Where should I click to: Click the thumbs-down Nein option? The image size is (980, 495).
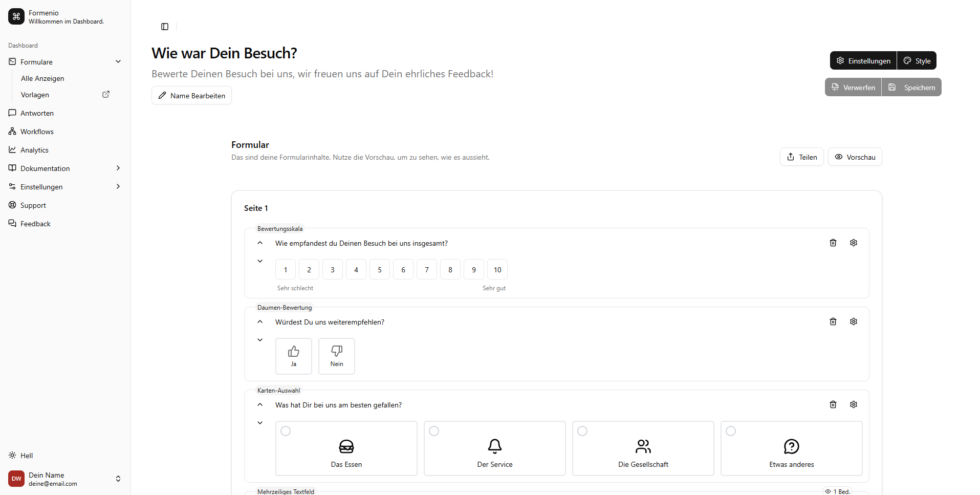337,356
